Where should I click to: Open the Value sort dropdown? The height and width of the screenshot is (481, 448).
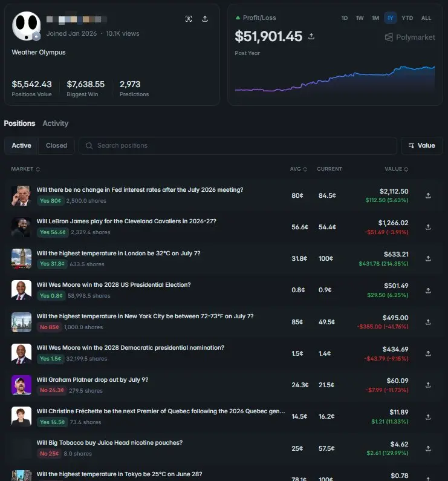pos(421,145)
